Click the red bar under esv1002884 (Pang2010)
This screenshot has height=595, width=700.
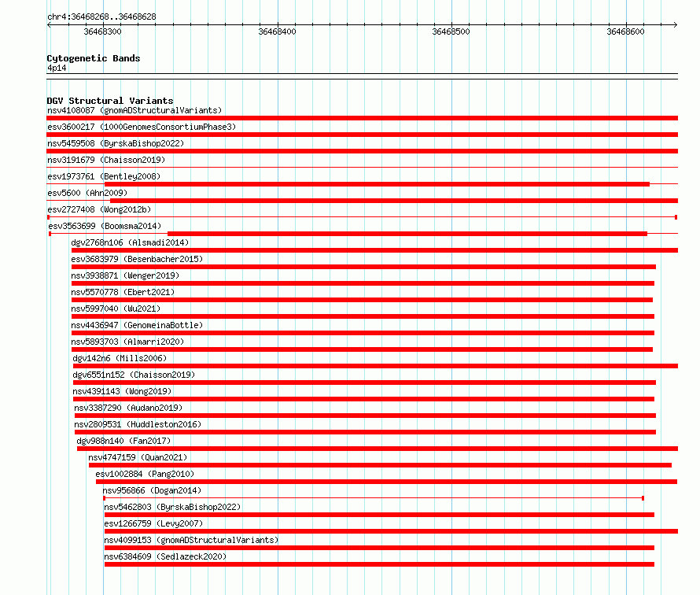coord(387,482)
